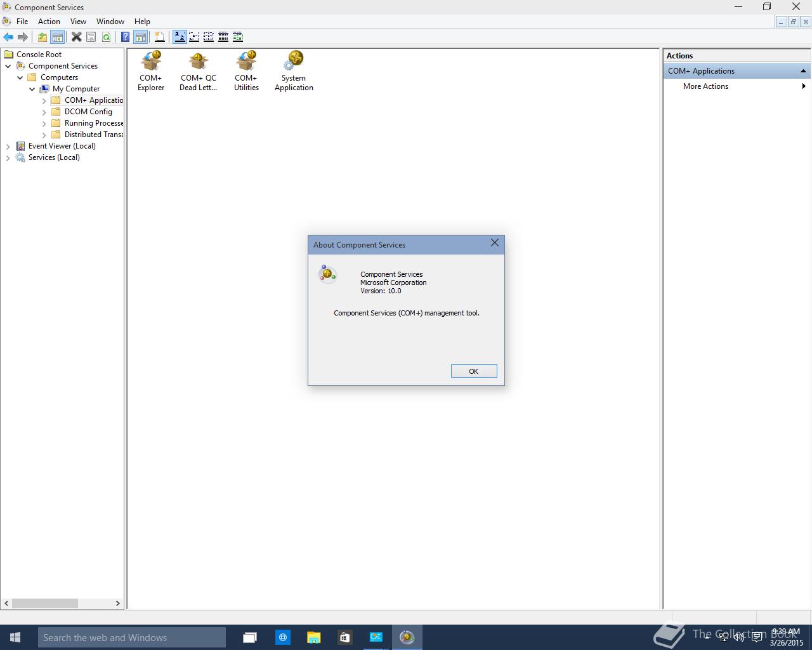
Task: Collapse the Component Services tree node
Action: point(8,66)
